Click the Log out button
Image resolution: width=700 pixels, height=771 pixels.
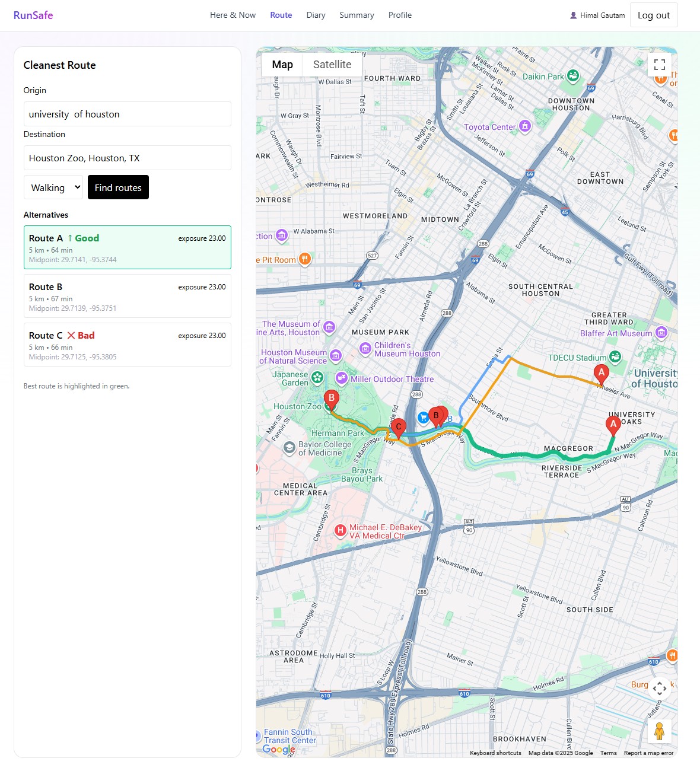point(654,15)
